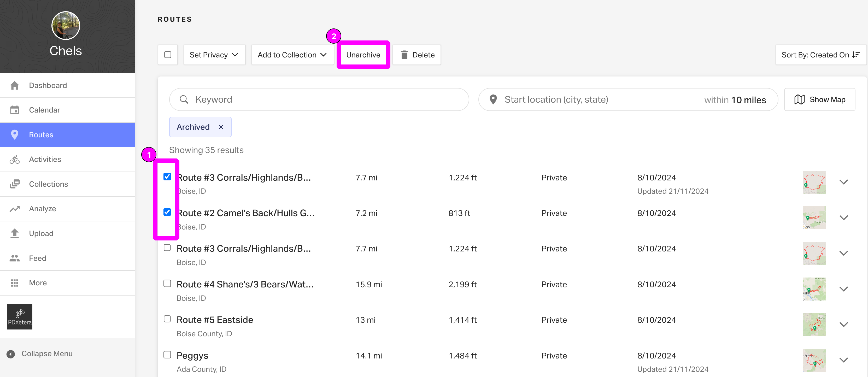Click the Calendar icon in sidebar

point(14,110)
